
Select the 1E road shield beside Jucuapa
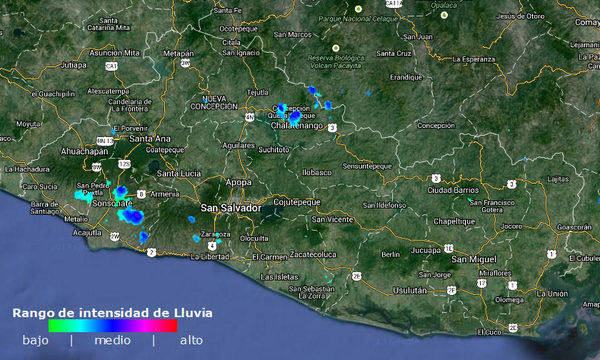tap(448, 249)
